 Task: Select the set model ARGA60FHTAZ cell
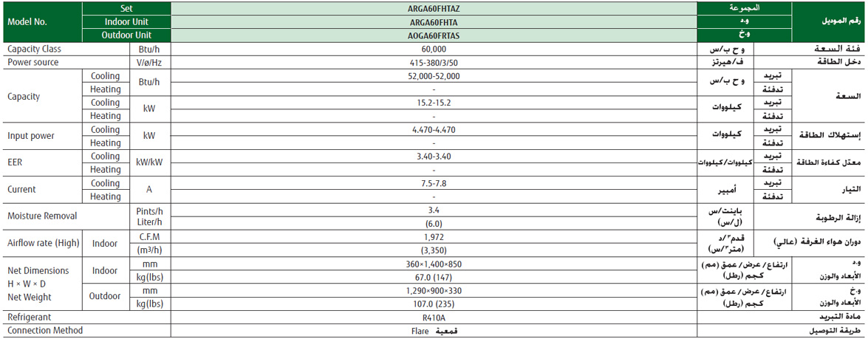(434, 8)
